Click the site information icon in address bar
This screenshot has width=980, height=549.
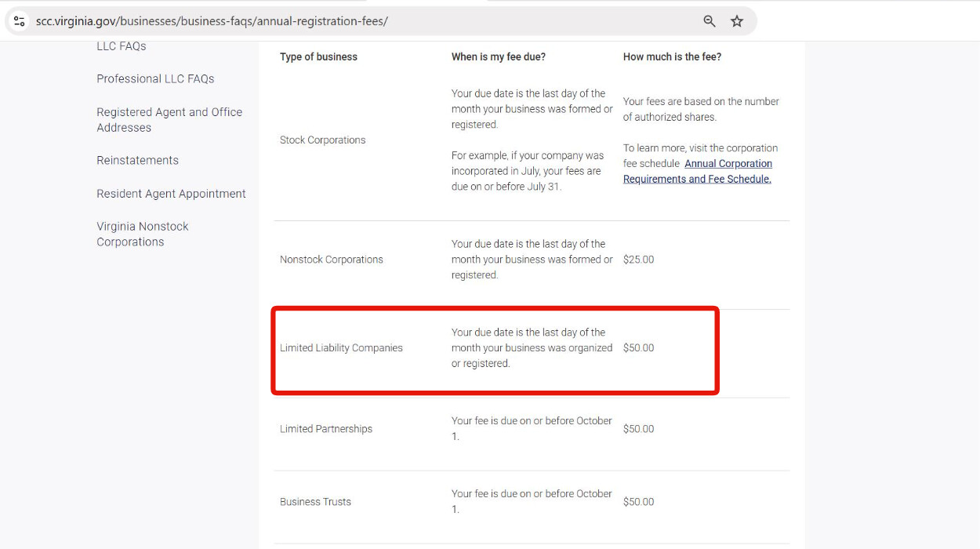point(20,21)
